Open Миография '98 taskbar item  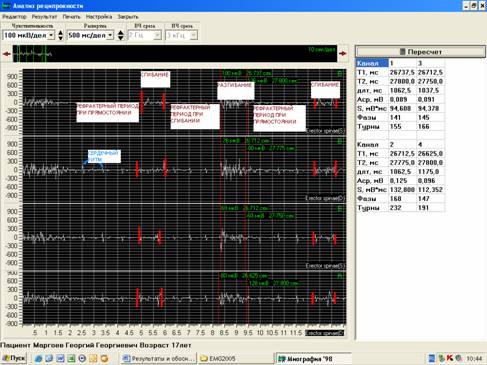point(313,359)
